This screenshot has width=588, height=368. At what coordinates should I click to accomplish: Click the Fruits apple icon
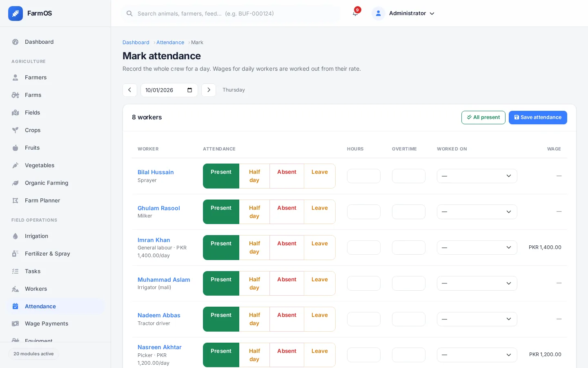(x=16, y=148)
